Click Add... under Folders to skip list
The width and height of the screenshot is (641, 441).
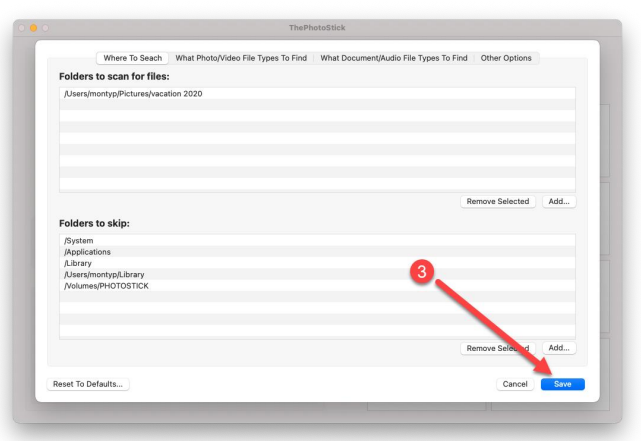[559, 348]
